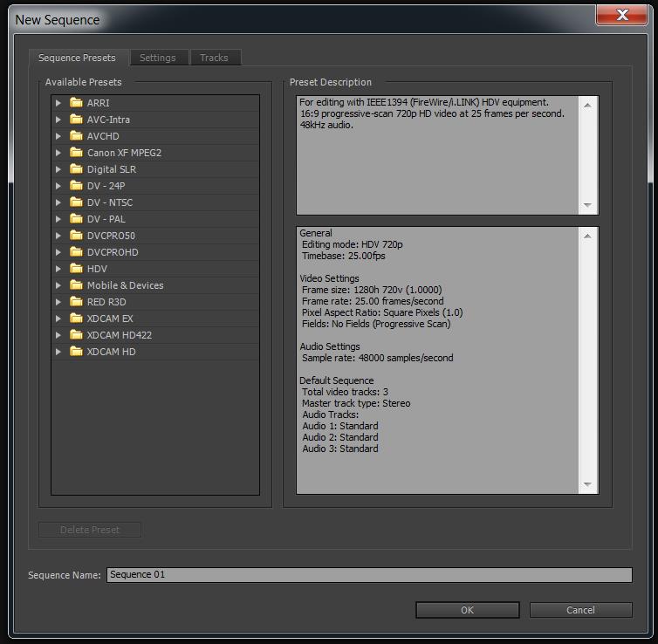Click the DVCPROHD folder icon
This screenshot has width=658, height=644.
[x=76, y=252]
